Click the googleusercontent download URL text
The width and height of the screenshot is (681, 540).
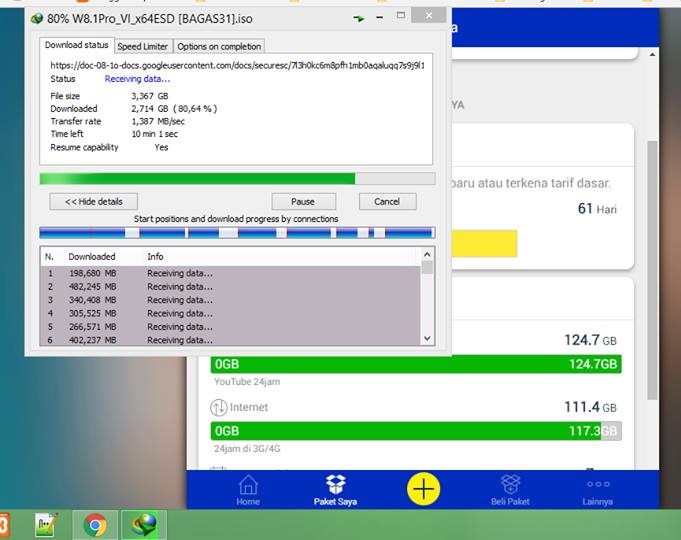coord(237,66)
